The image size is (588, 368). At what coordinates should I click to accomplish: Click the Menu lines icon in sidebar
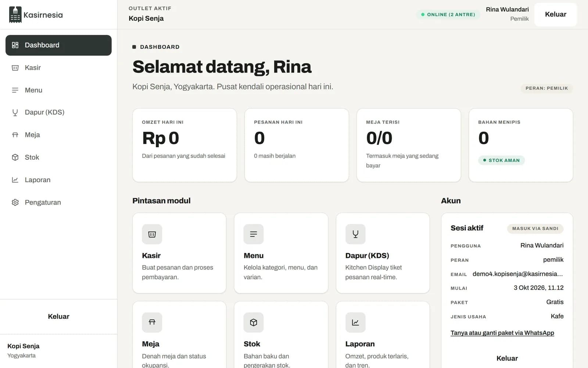click(15, 90)
